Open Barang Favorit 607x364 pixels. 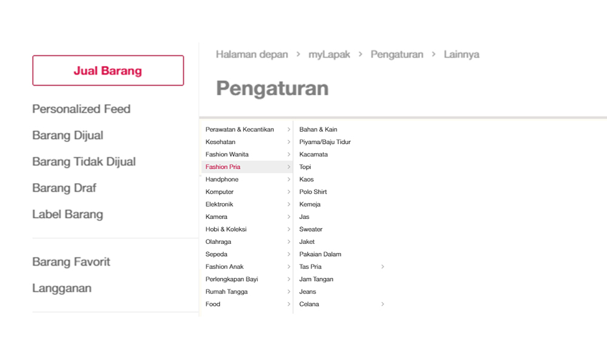[x=71, y=262]
